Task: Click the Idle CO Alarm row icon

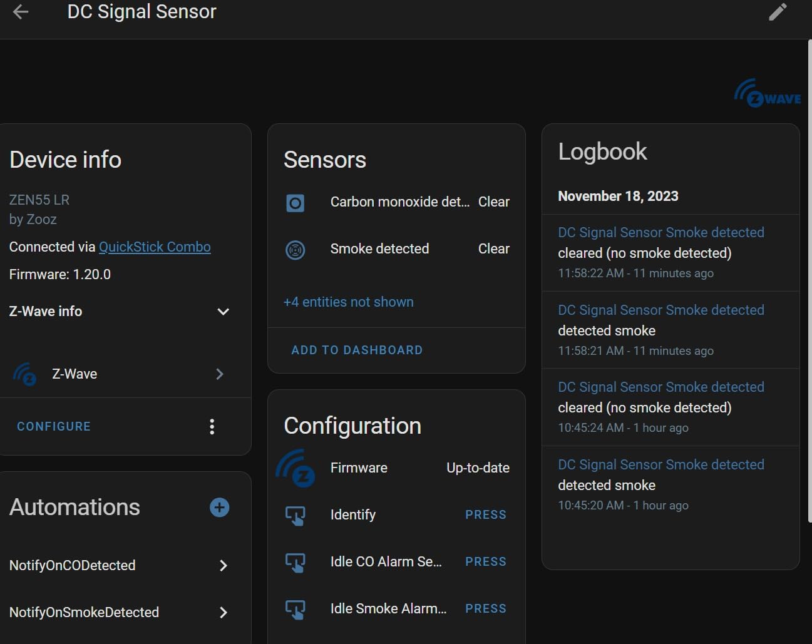Action: [295, 562]
